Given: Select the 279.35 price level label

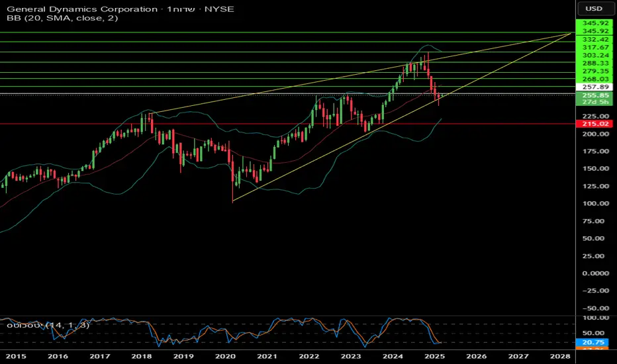Looking at the screenshot, I should [x=595, y=71].
